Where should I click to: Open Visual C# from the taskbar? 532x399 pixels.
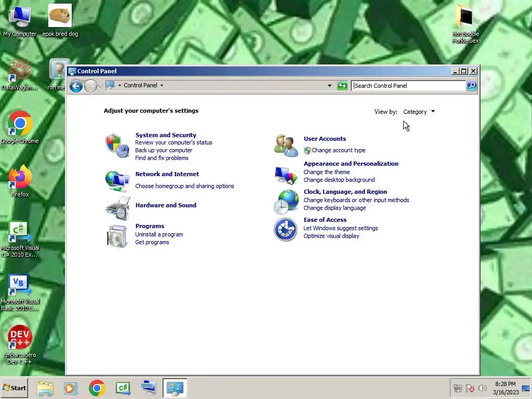coord(123,388)
